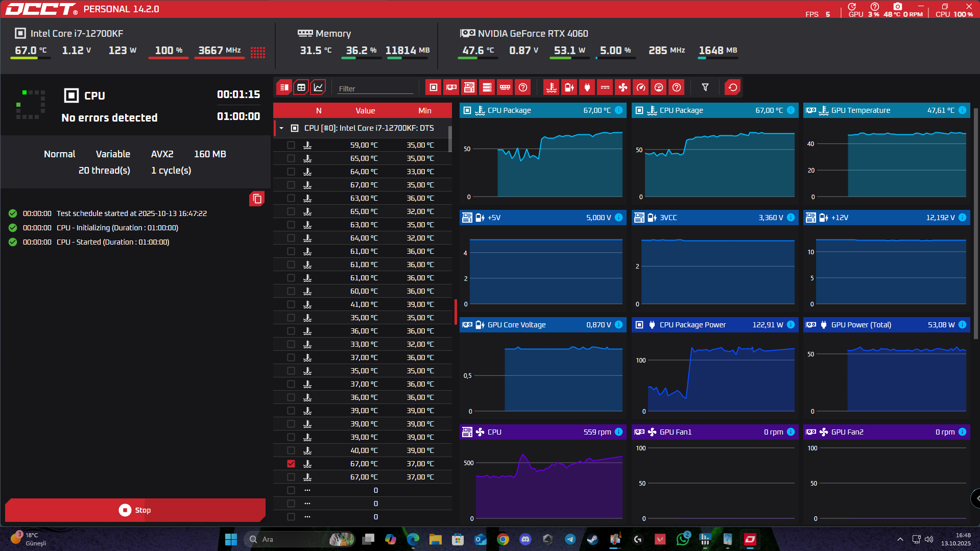Click the sensor table vertical scrollbar
The width and height of the screenshot is (980, 551).
450,139
